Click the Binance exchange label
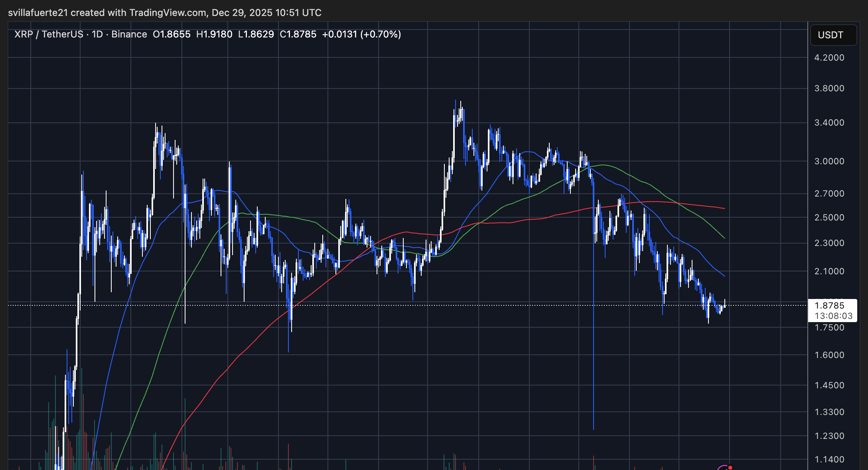This screenshot has height=470, width=868. pos(129,34)
